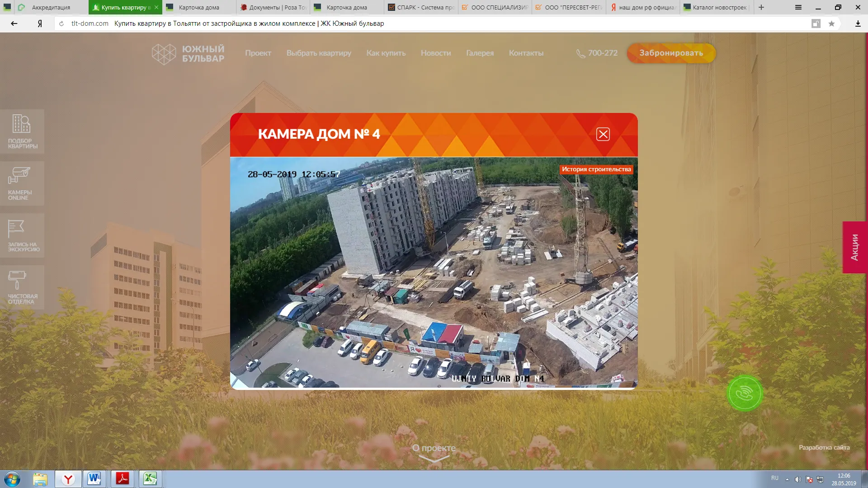Click the Забронировать button
Image resolution: width=868 pixels, height=488 pixels.
click(670, 53)
